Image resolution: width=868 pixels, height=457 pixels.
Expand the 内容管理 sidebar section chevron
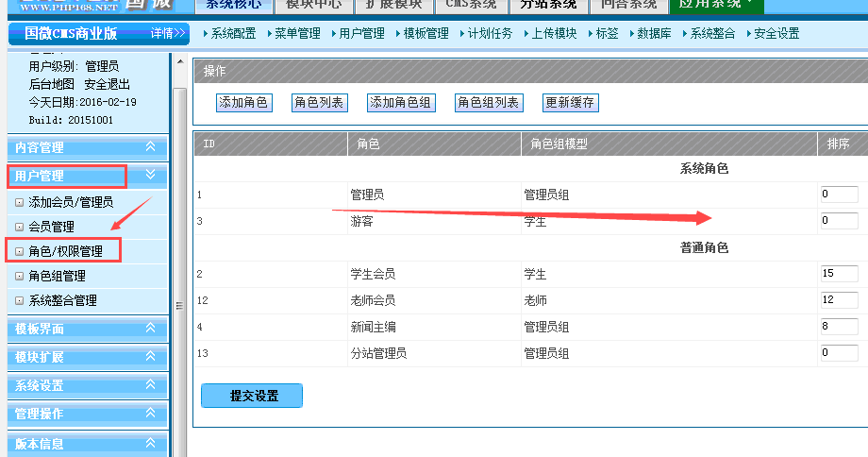[x=150, y=147]
